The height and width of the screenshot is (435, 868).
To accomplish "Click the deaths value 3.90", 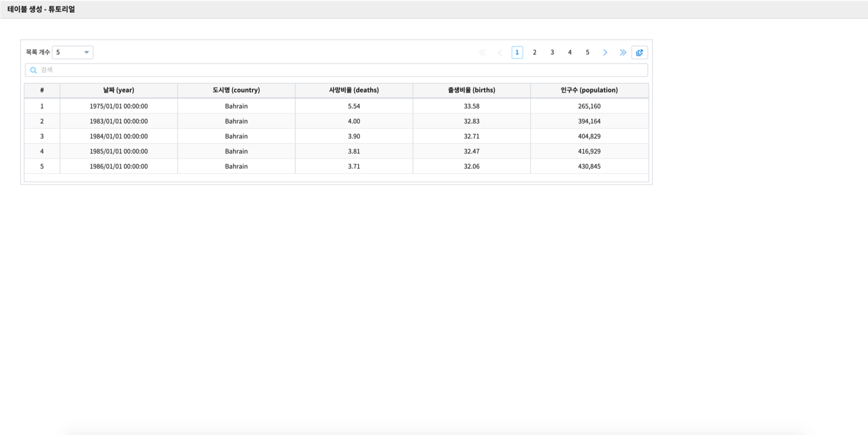I will click(x=354, y=136).
